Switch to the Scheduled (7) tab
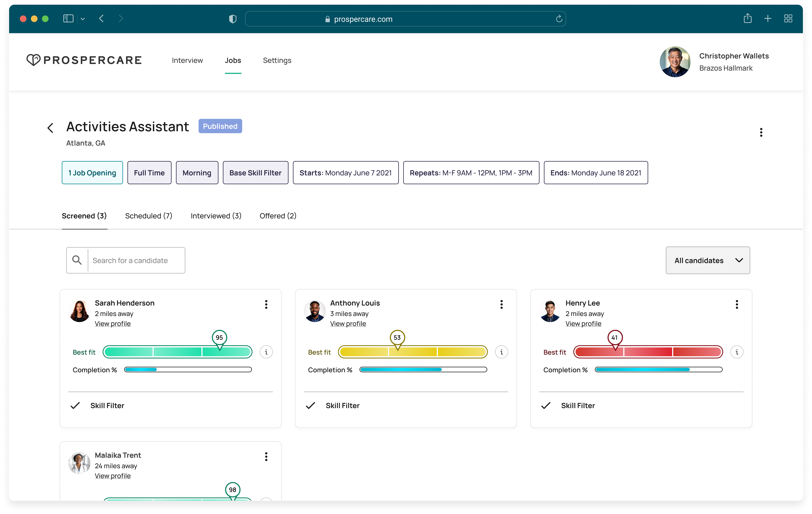 (x=148, y=216)
